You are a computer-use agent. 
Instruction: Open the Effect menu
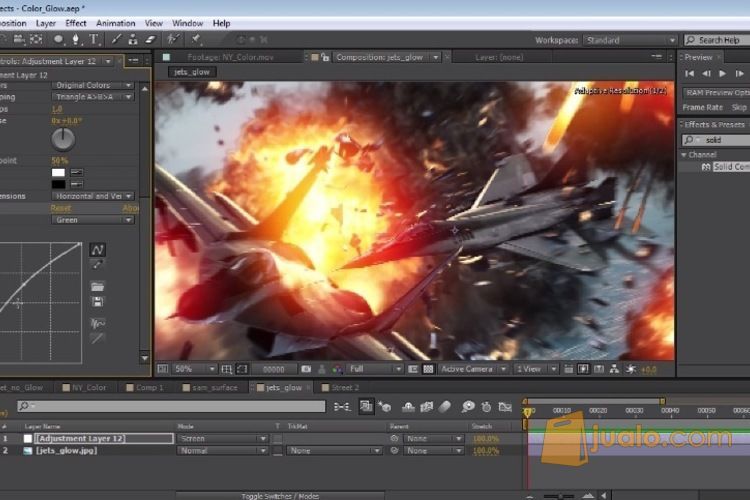click(x=76, y=23)
